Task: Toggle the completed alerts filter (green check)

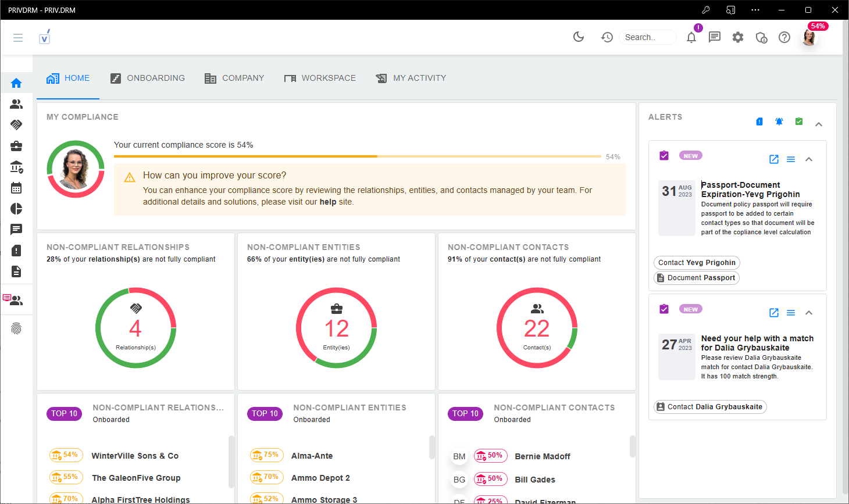Action: click(x=799, y=121)
